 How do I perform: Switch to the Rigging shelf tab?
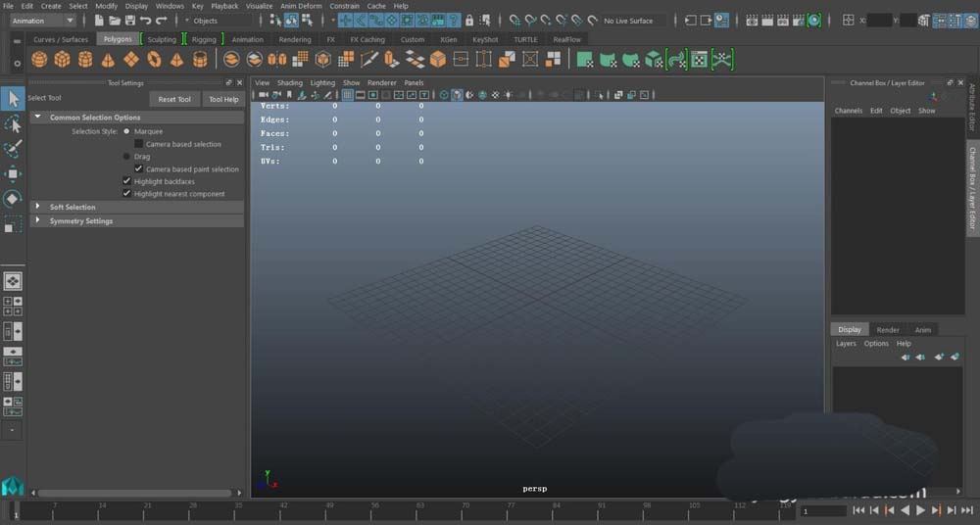pos(204,39)
